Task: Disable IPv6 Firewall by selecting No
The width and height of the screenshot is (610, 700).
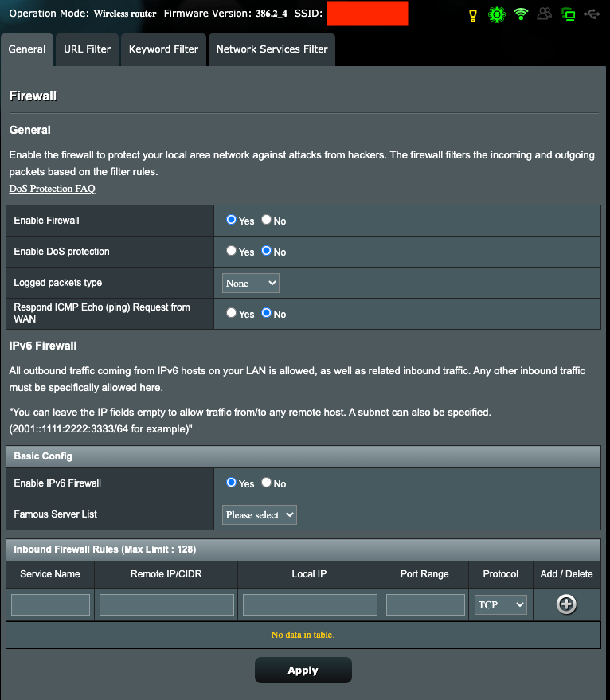Action: pyautogui.click(x=267, y=483)
